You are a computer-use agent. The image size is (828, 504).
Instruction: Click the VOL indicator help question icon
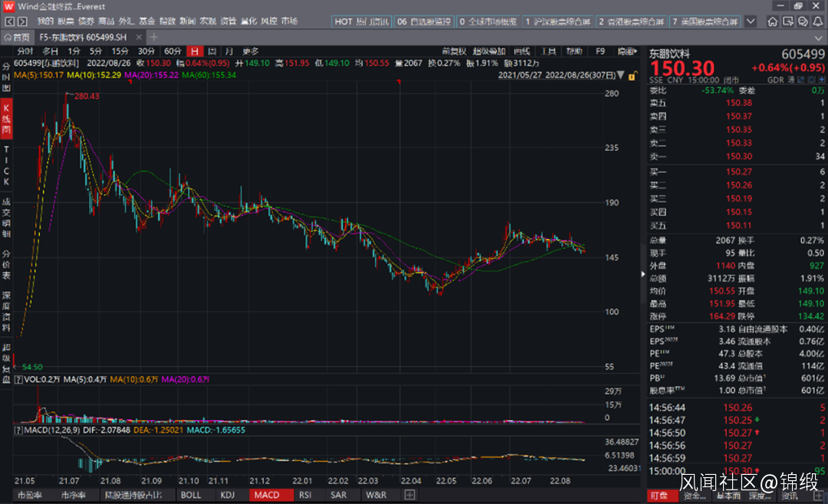pos(18,379)
